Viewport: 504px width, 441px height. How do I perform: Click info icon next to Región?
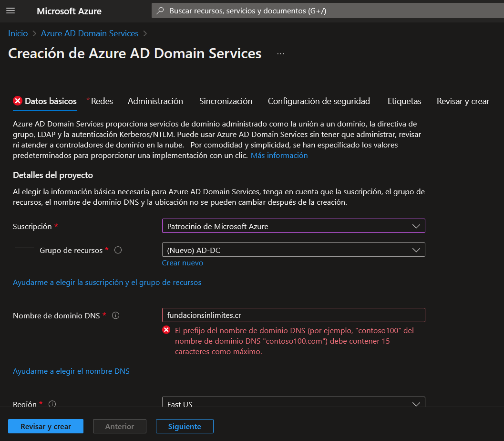(52, 404)
